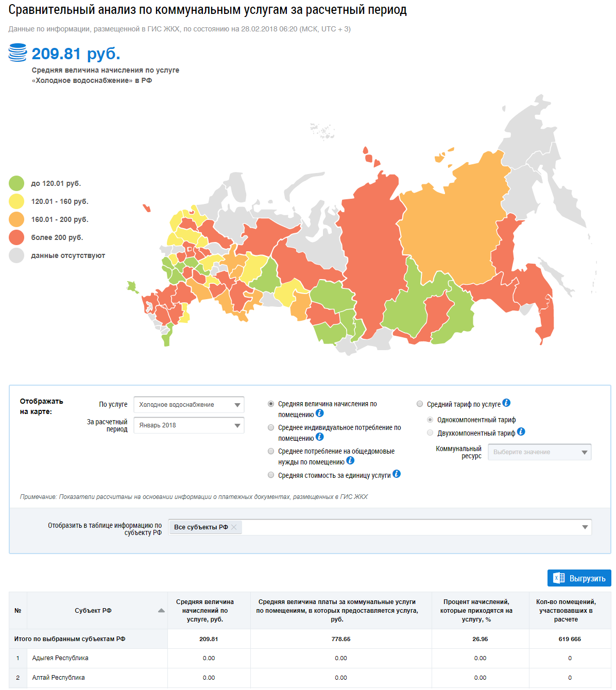Select Средняя стоимость за единицу услуги radio
This screenshot has height=690, width=616.
click(271, 475)
